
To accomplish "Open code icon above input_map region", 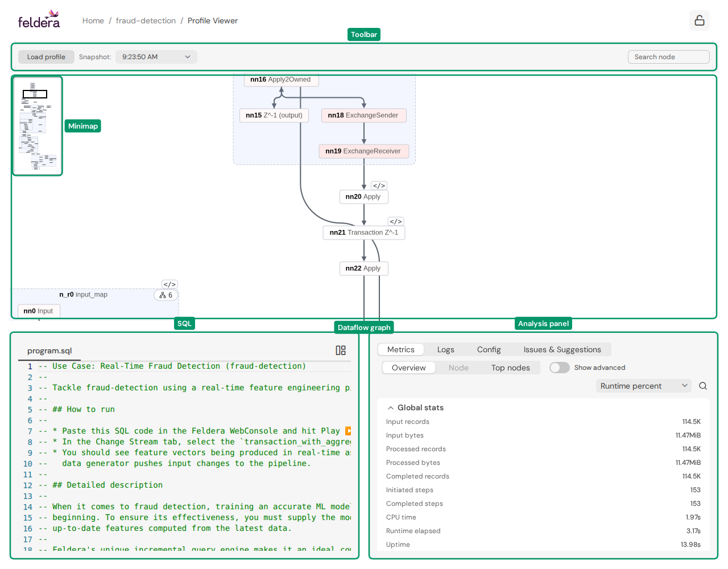I will 169,284.
